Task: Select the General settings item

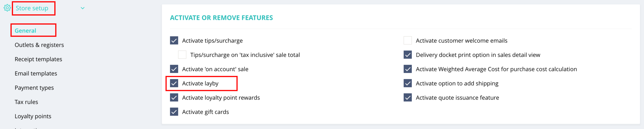Action: tap(25, 31)
